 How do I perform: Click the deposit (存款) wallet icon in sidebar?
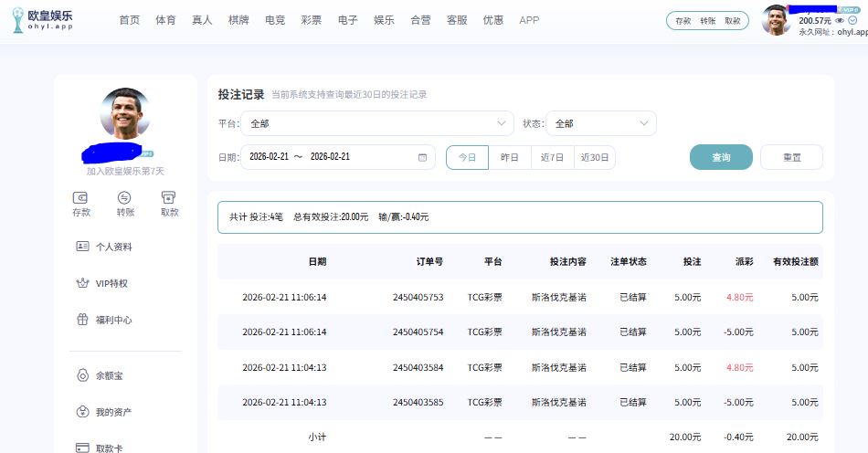click(80, 197)
